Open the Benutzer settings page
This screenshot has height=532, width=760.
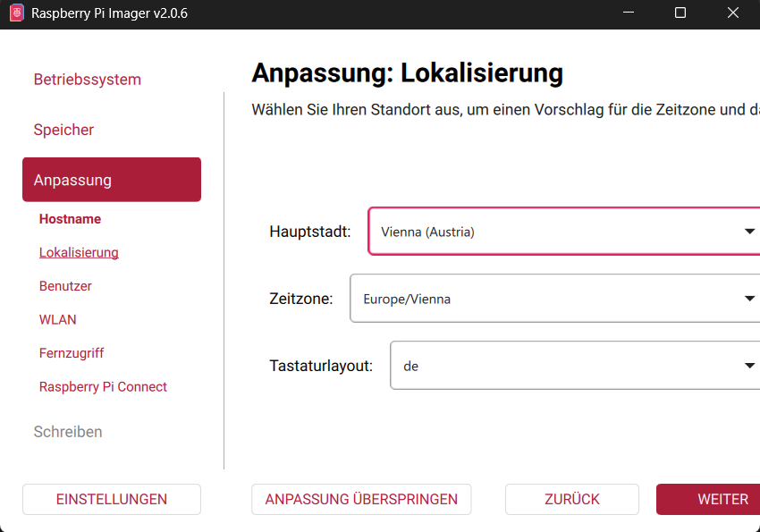[65, 285]
